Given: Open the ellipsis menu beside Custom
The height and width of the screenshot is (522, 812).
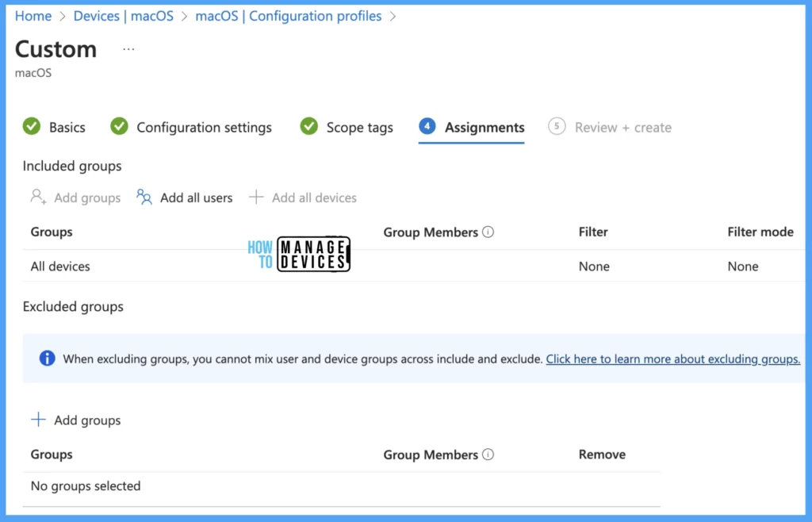Looking at the screenshot, I should pyautogui.click(x=128, y=50).
